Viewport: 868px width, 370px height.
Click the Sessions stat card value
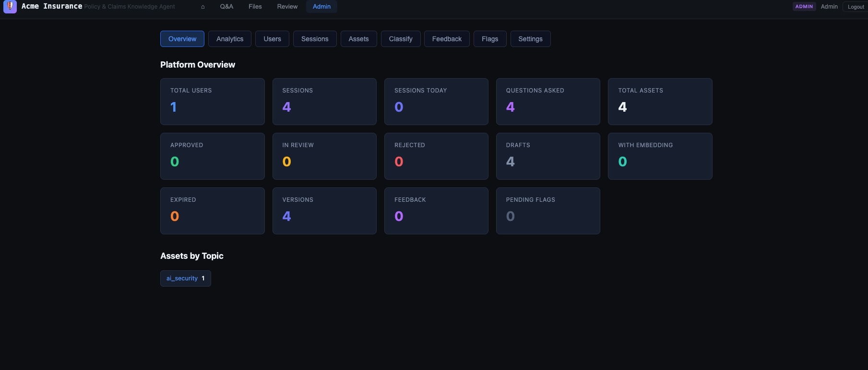pyautogui.click(x=286, y=107)
